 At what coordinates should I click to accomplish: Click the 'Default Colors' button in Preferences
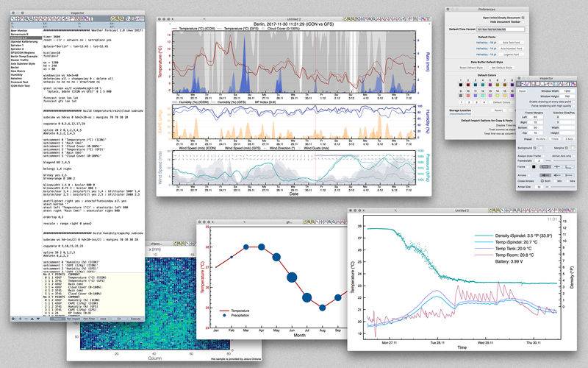(x=502, y=102)
